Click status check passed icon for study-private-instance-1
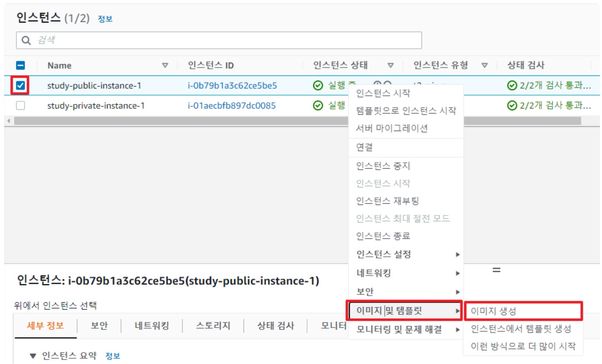602x364 pixels. pos(512,106)
